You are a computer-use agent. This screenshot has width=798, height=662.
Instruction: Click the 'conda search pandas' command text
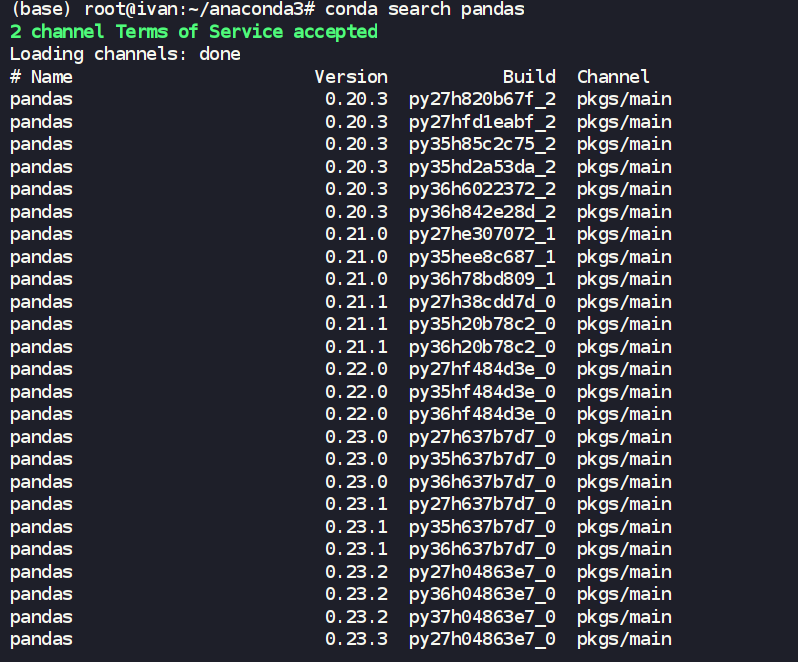pyautogui.click(x=424, y=9)
